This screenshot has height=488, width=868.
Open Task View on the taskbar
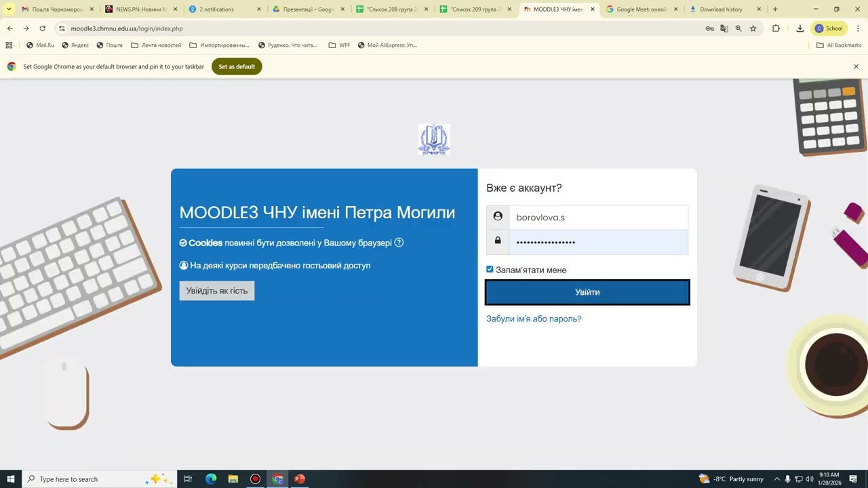tap(189, 479)
